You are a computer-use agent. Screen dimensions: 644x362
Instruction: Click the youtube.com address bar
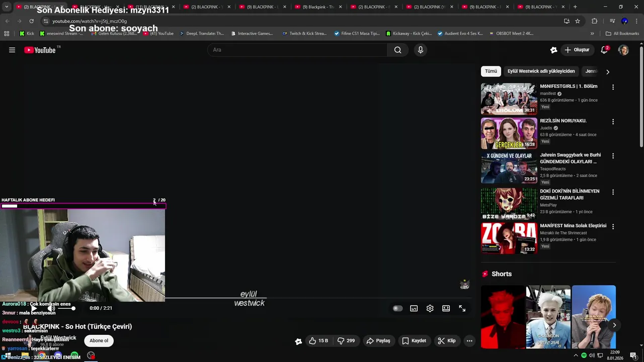[302, 21]
